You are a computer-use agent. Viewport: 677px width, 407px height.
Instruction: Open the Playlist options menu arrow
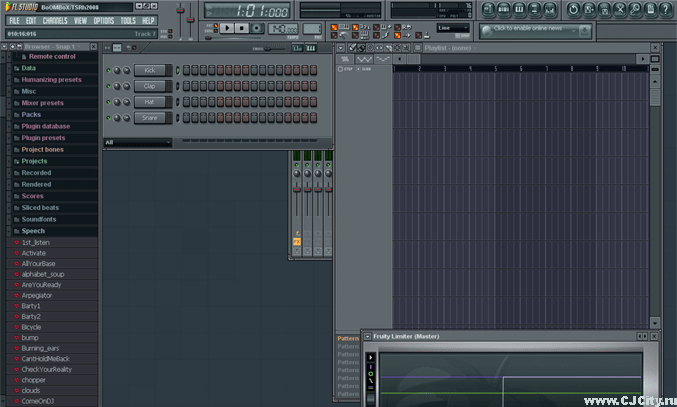[341, 48]
